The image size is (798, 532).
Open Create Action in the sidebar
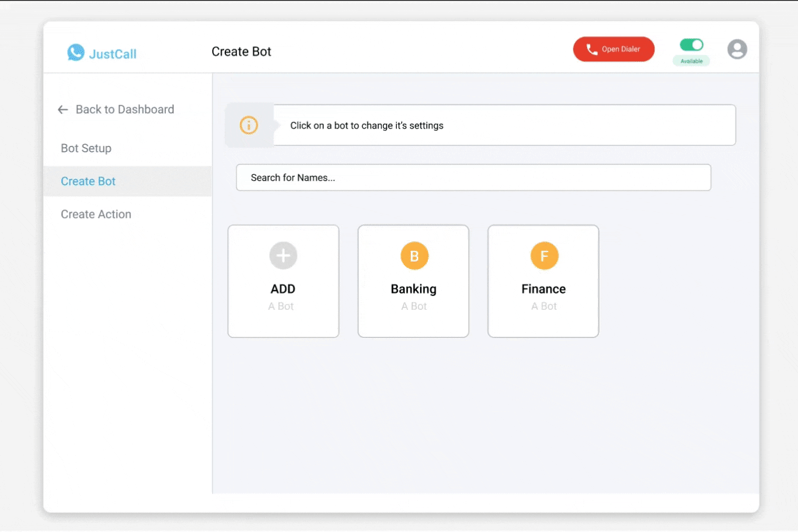(x=96, y=214)
